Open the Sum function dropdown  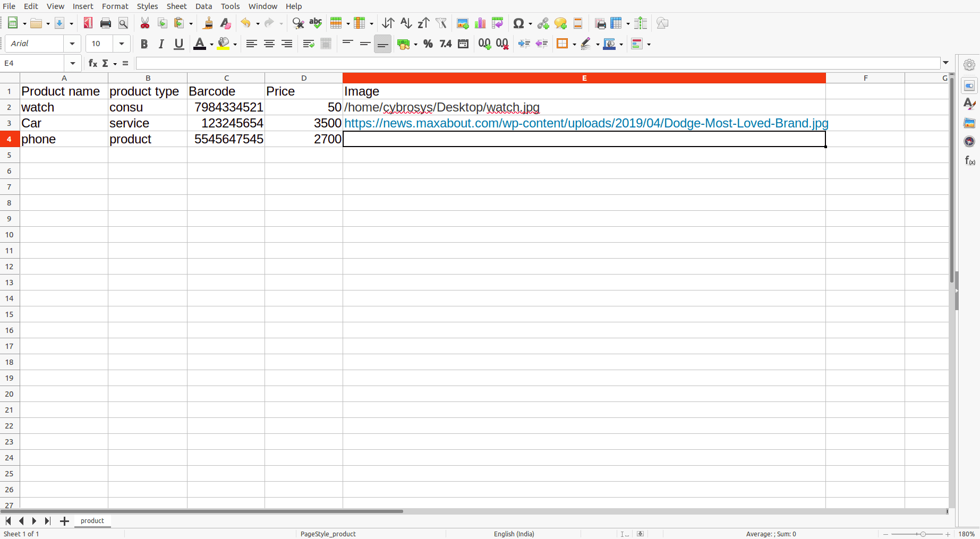pos(115,64)
